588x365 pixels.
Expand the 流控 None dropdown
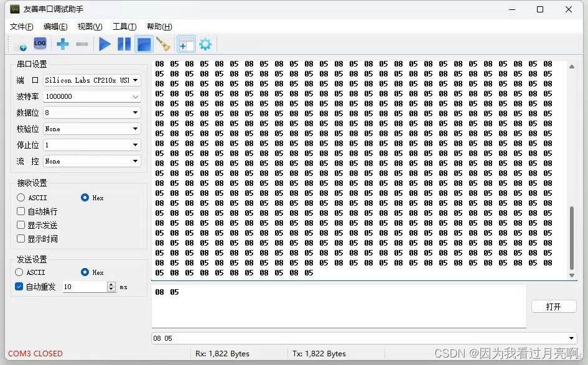pyautogui.click(x=136, y=161)
